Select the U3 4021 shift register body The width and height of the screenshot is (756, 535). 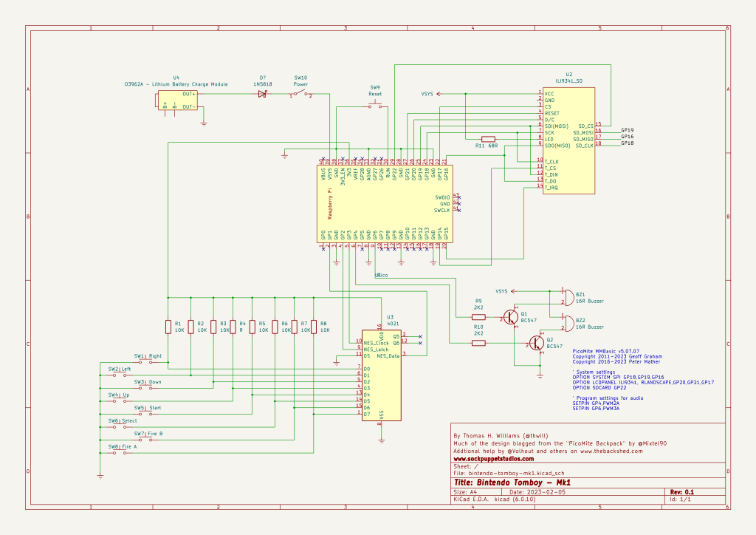pos(381,375)
